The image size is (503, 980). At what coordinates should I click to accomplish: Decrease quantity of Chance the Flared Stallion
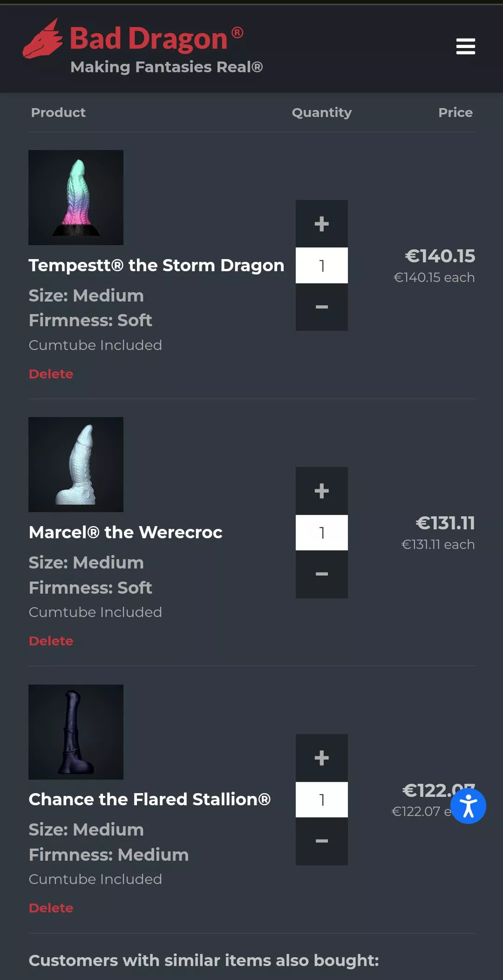(x=321, y=841)
